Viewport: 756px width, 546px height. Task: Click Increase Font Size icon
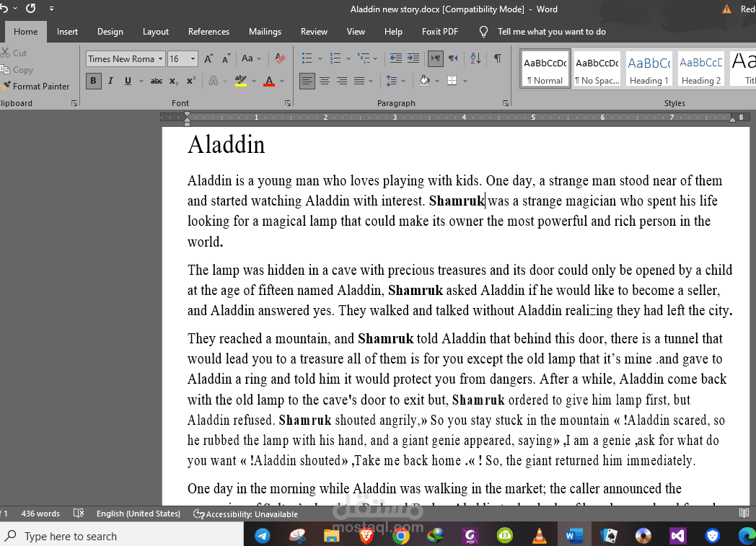tap(208, 59)
